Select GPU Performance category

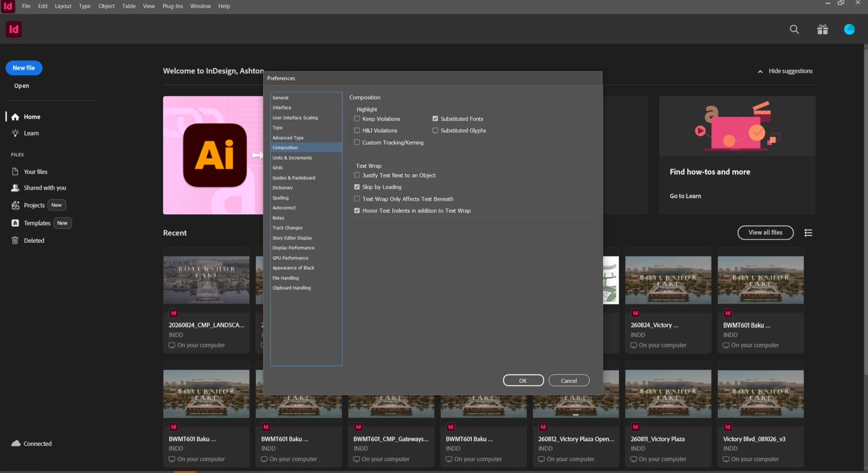click(x=306, y=258)
